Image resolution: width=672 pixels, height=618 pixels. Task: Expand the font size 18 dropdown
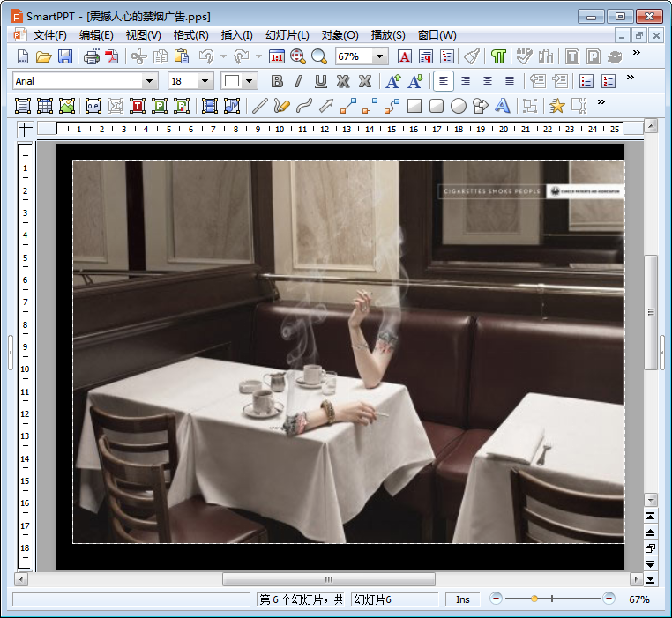click(205, 81)
